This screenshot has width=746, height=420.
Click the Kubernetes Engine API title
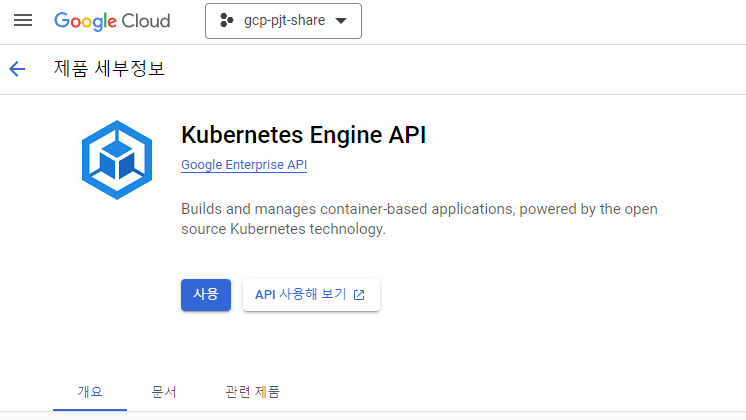(x=304, y=135)
